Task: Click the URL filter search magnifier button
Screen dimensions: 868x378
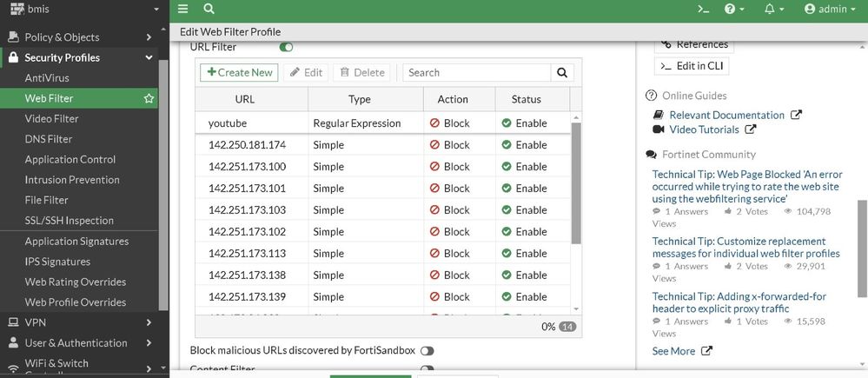Action: (x=563, y=73)
